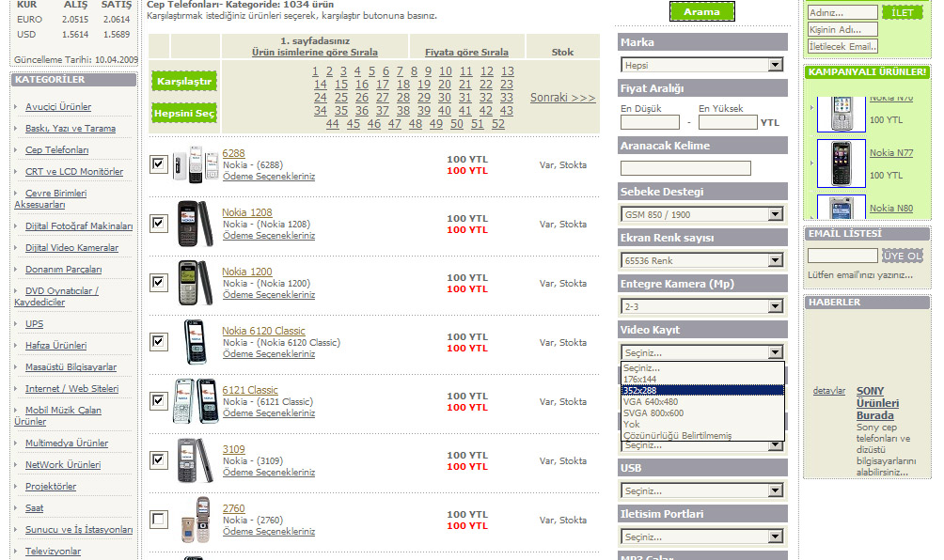
Task: Click the 3109 phone product image
Action: 195,460
